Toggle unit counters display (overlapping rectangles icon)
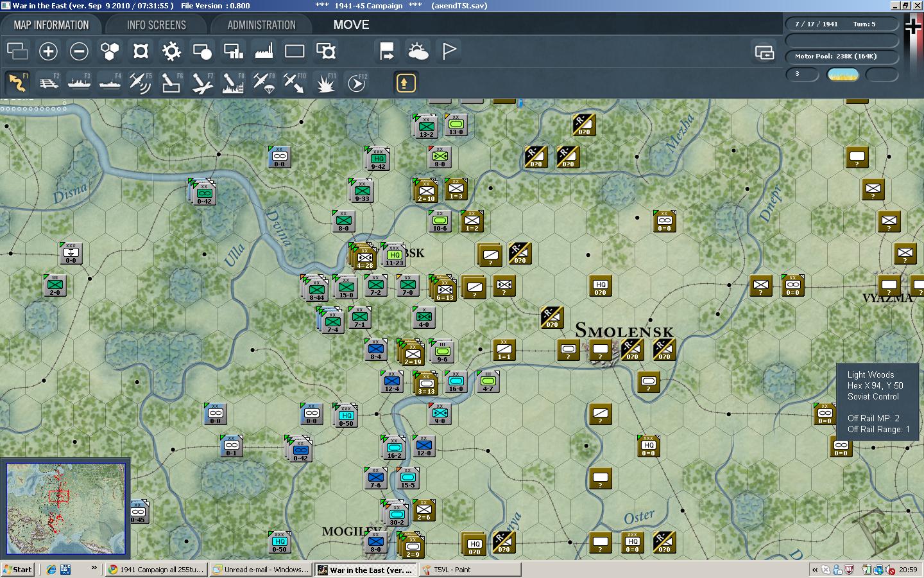This screenshot has width=924, height=578. point(17,51)
